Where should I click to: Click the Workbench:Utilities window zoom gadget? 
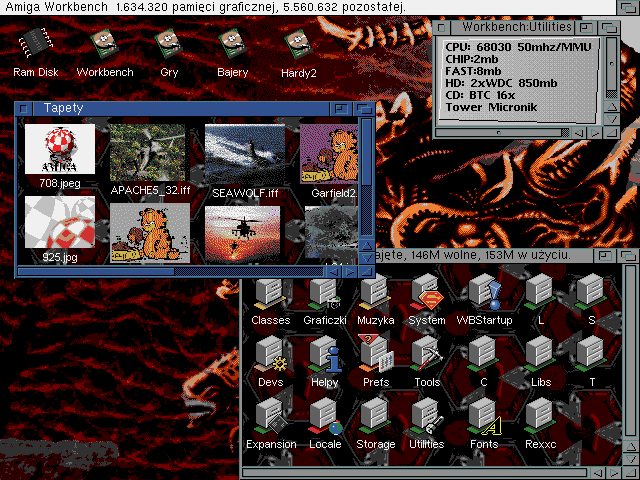[x=586, y=28]
